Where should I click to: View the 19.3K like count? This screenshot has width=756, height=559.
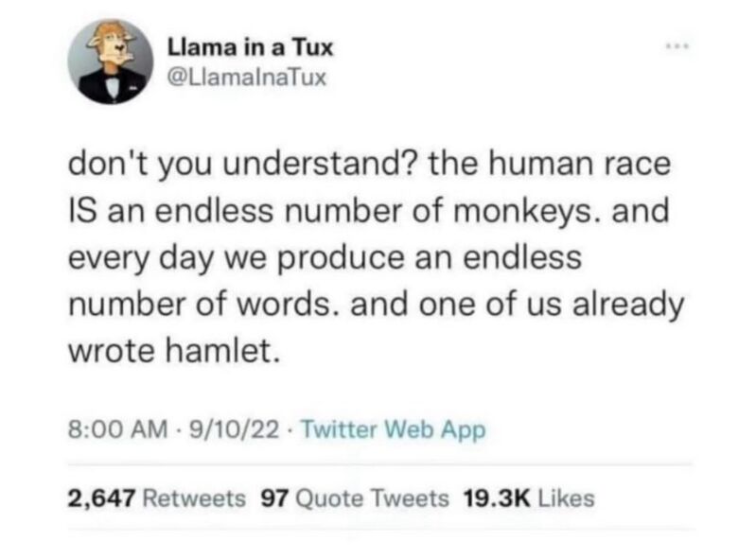(497, 498)
